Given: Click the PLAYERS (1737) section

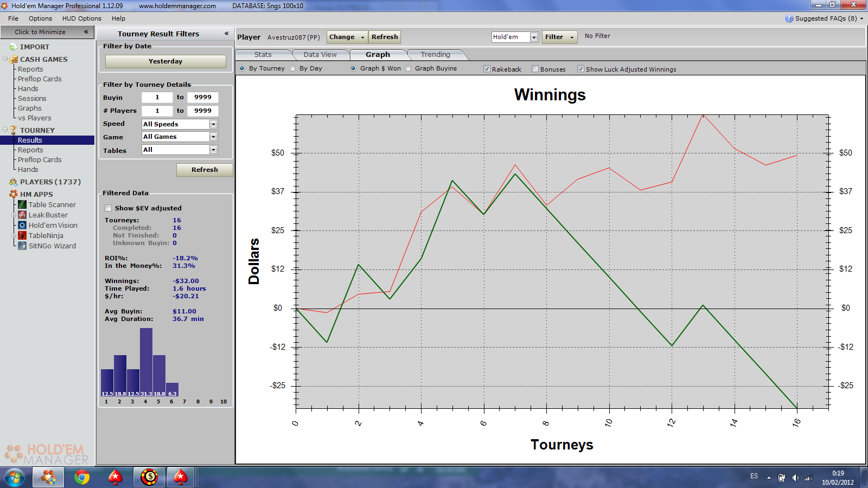Looking at the screenshot, I should pyautogui.click(x=50, y=182).
